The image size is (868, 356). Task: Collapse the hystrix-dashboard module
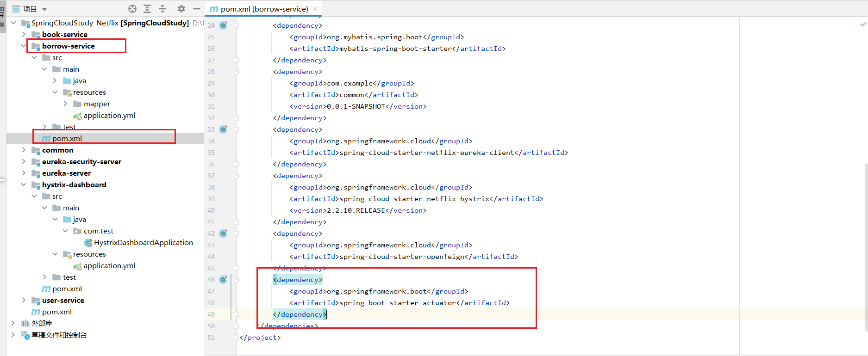point(24,184)
